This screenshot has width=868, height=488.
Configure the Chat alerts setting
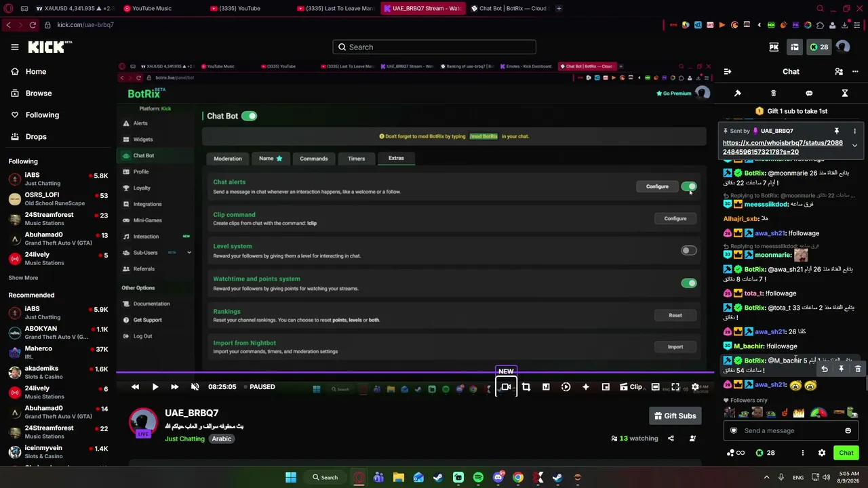pos(657,186)
